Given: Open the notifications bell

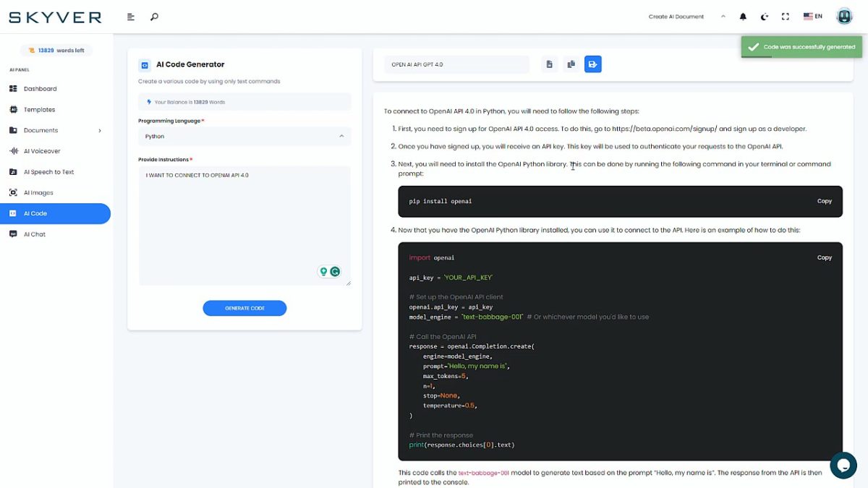Looking at the screenshot, I should [743, 17].
